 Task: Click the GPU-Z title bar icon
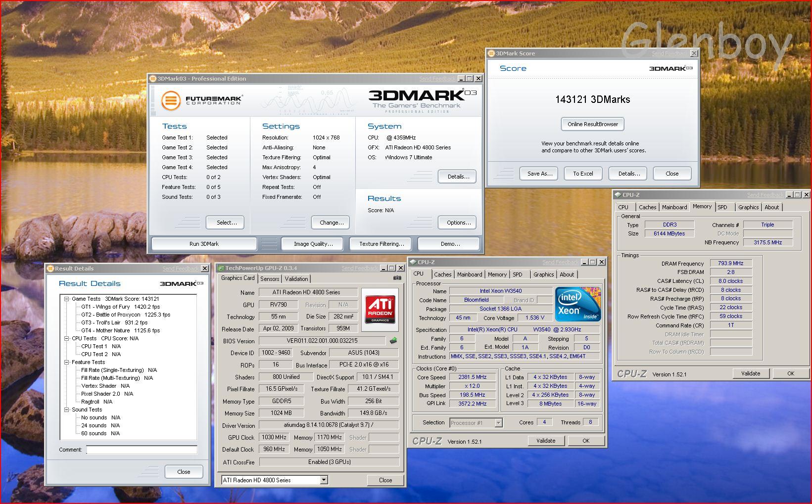point(221,268)
